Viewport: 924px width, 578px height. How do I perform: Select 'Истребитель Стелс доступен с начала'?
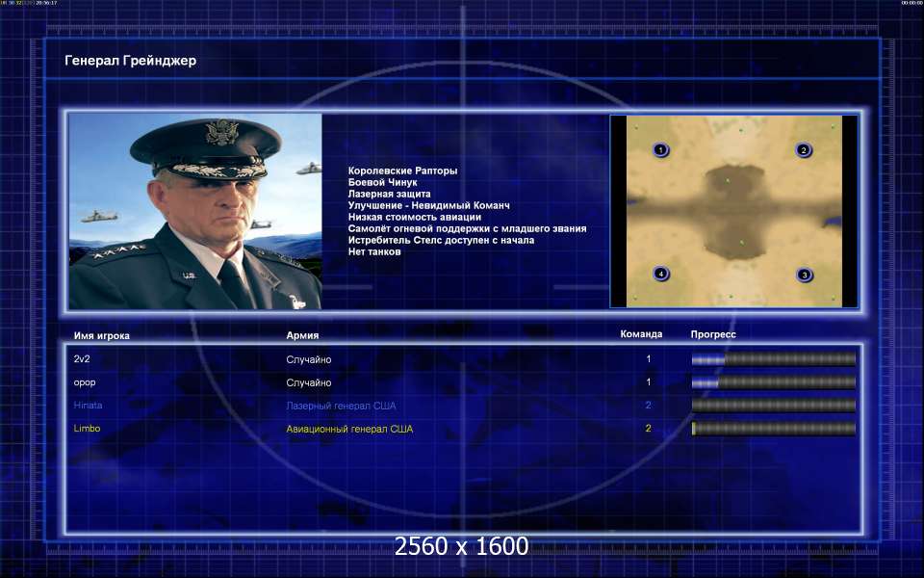(441, 240)
